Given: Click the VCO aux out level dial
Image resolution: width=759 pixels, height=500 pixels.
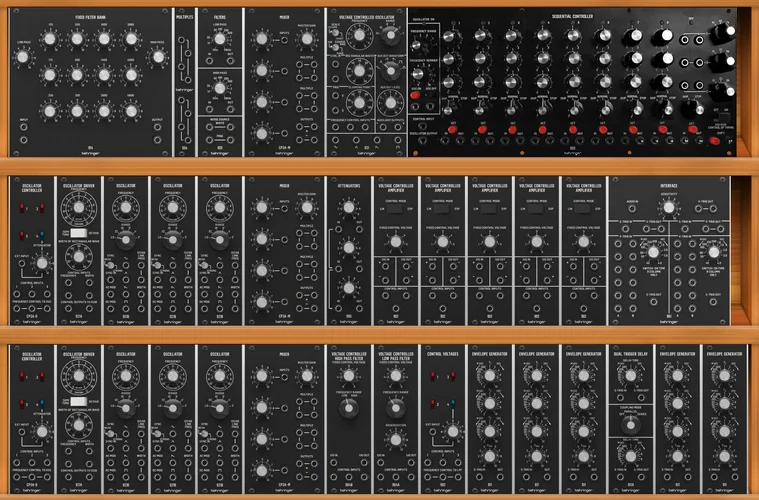Looking at the screenshot, I should [390, 103].
